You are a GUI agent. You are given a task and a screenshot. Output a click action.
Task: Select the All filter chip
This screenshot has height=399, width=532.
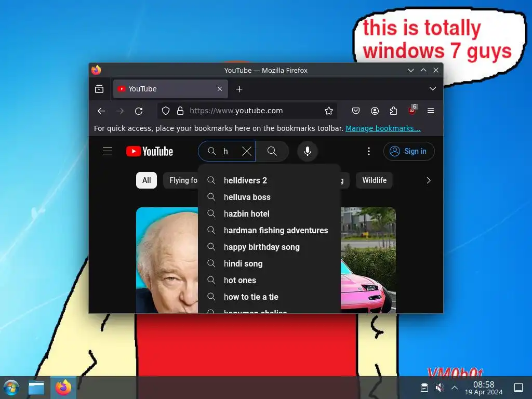[x=146, y=180]
